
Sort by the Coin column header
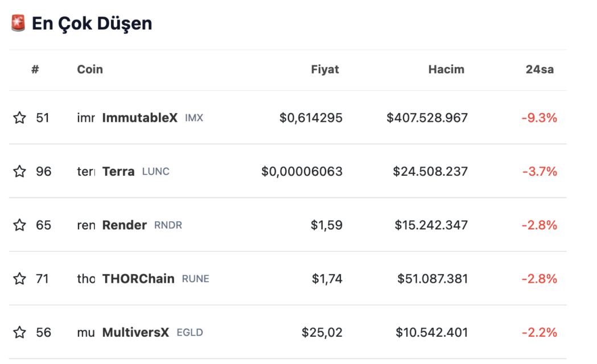coord(90,69)
